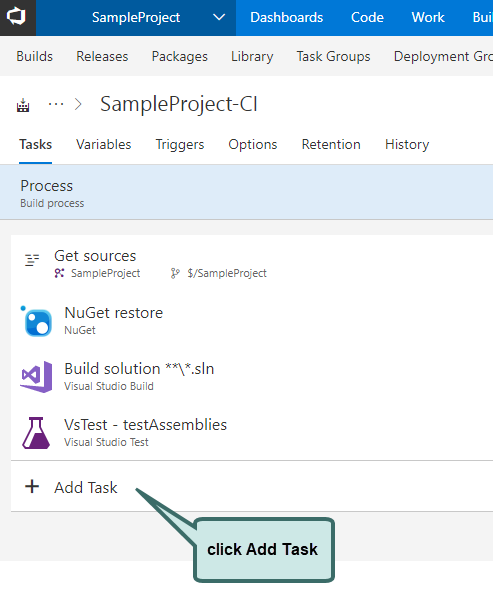Image resolution: width=493 pixels, height=592 pixels.
Task: Go to Library sub-navigation
Action: (252, 56)
